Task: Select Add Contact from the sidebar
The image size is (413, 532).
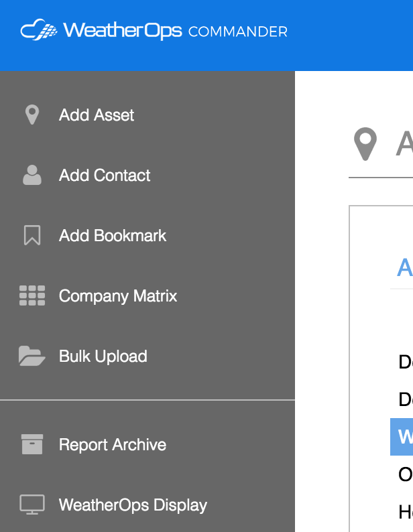Action: tap(105, 176)
